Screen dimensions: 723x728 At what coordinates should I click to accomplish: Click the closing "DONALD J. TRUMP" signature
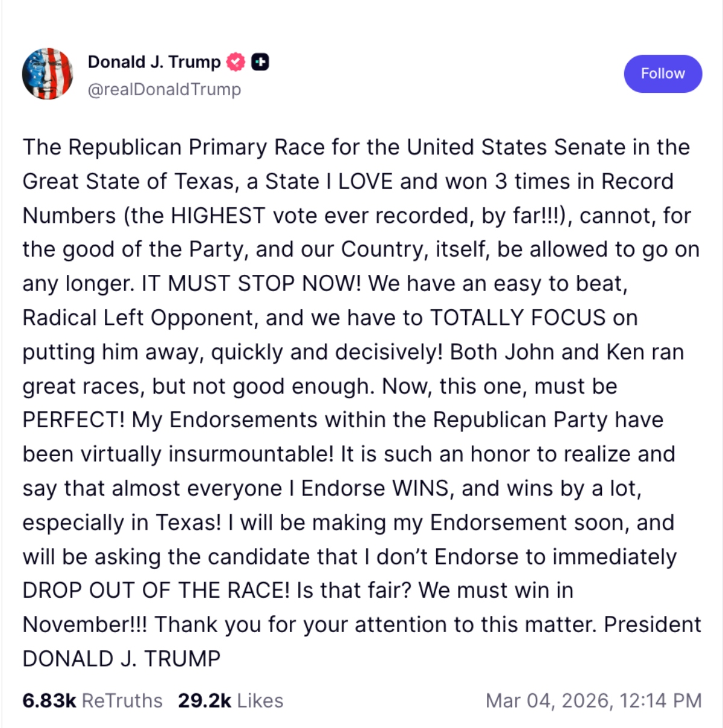coord(122,659)
